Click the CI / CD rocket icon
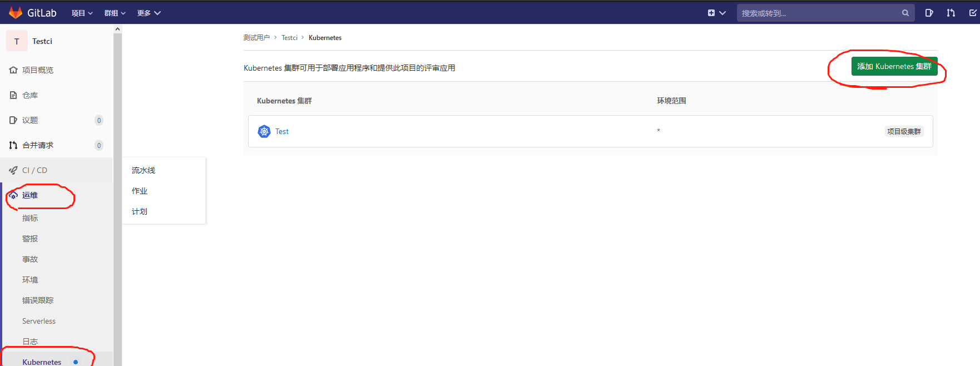Viewport: 980px width, 366px height. click(x=13, y=170)
